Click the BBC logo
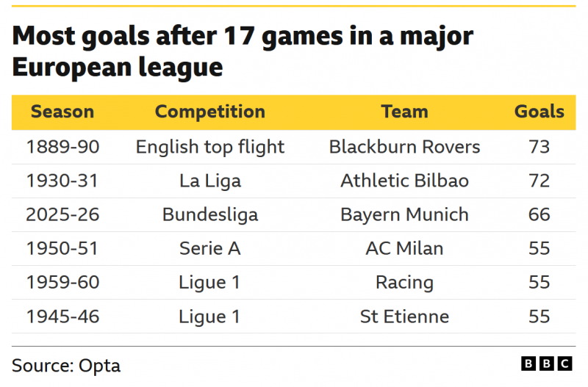This screenshot has height=387, width=588. pyautogui.click(x=546, y=364)
